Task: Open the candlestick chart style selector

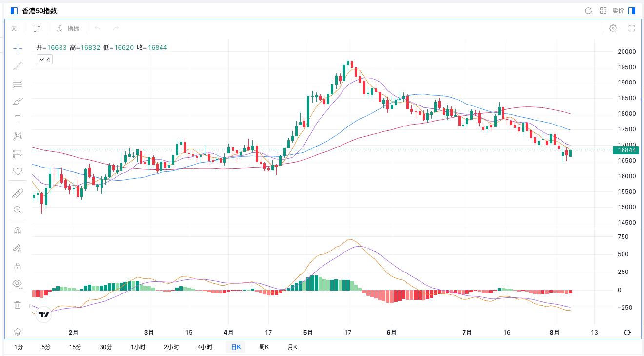Action: coord(37,28)
